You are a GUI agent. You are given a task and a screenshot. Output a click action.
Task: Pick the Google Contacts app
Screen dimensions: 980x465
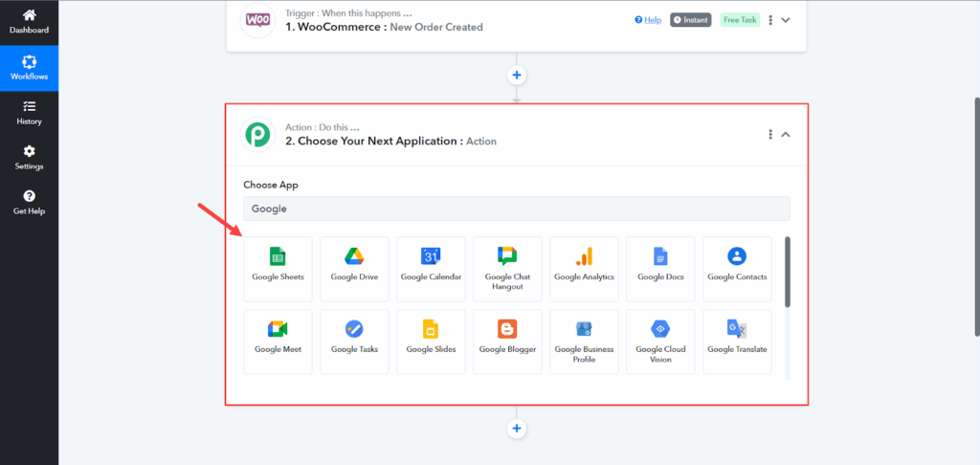[737, 269]
